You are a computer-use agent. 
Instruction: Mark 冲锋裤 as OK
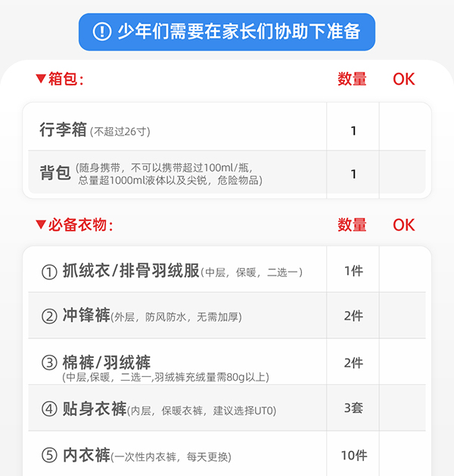pyautogui.click(x=404, y=316)
